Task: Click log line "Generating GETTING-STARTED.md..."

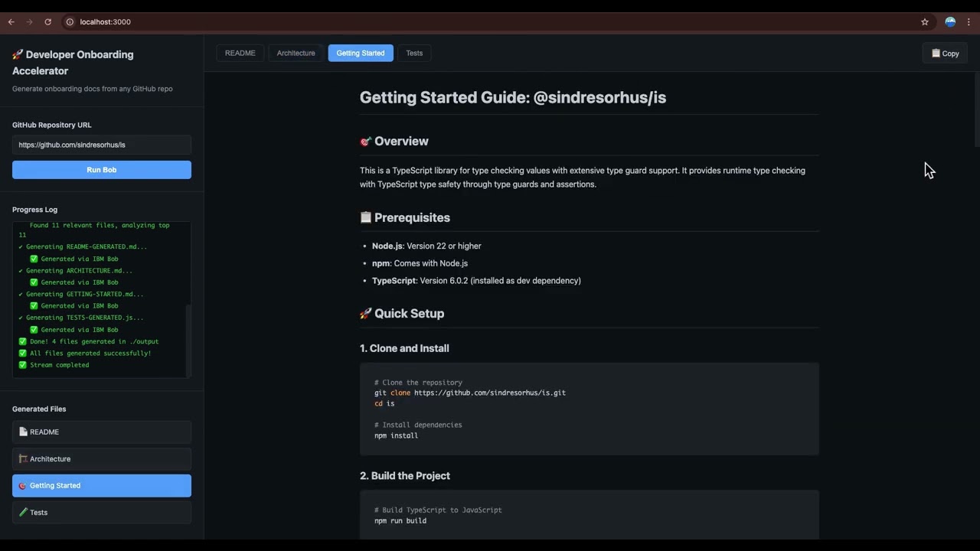Action: [81, 295]
